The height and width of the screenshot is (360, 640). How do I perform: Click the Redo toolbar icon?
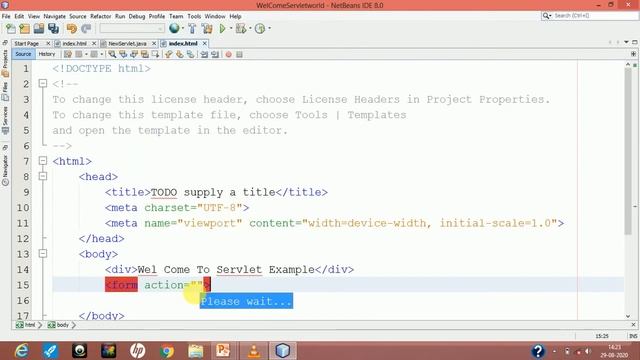coord(86,29)
